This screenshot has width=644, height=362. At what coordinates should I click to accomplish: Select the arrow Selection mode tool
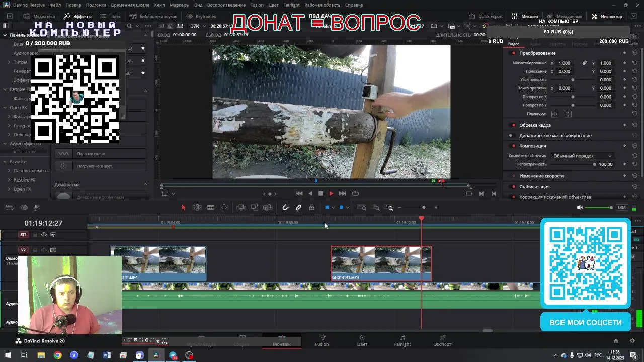pyautogui.click(x=183, y=208)
